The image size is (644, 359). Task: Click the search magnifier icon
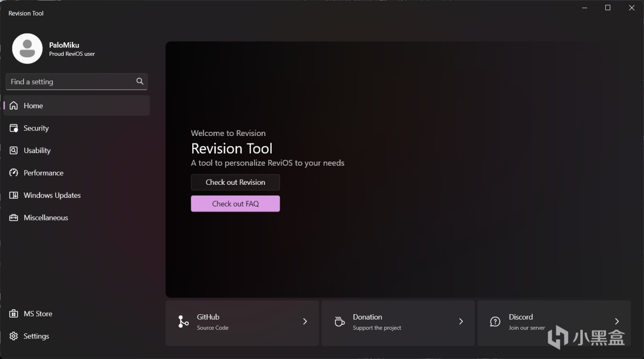[140, 81]
